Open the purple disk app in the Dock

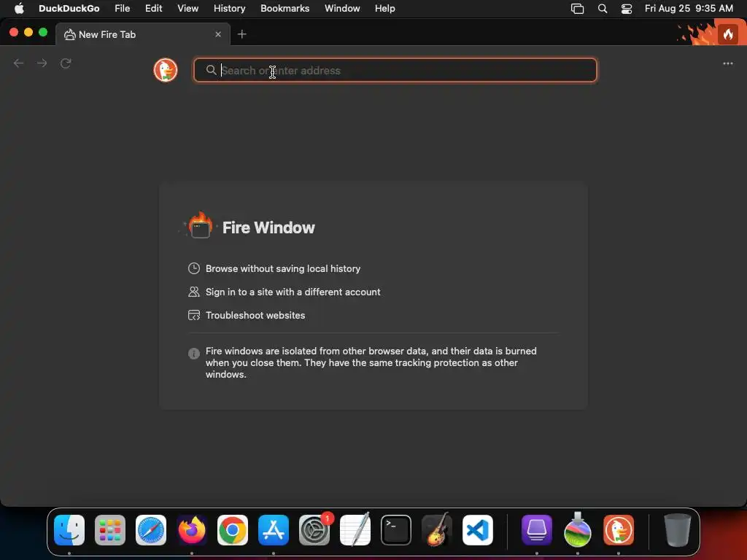point(537,530)
